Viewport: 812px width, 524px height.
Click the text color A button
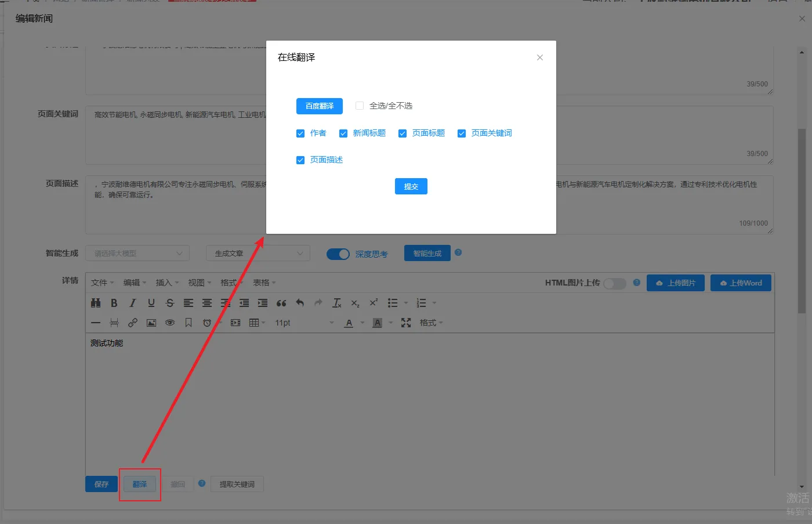point(349,323)
